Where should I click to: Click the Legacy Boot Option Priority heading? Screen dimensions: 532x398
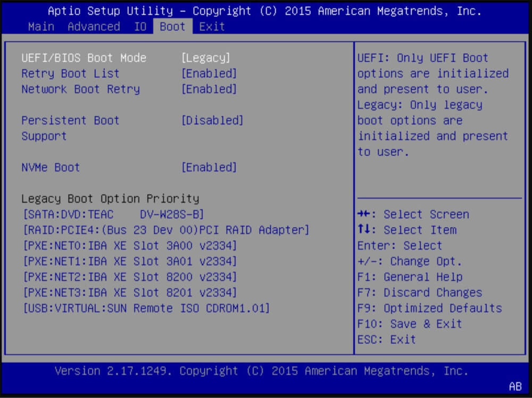pyautogui.click(x=109, y=198)
